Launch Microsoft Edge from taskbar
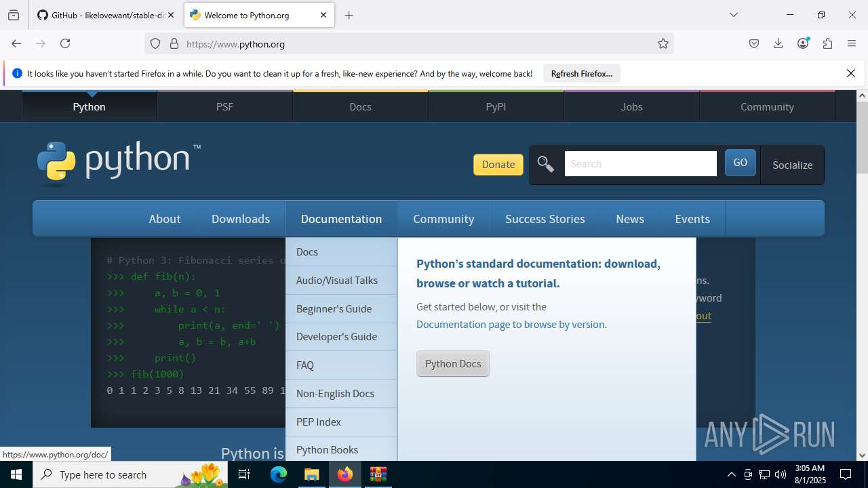This screenshot has width=868, height=488. (279, 474)
